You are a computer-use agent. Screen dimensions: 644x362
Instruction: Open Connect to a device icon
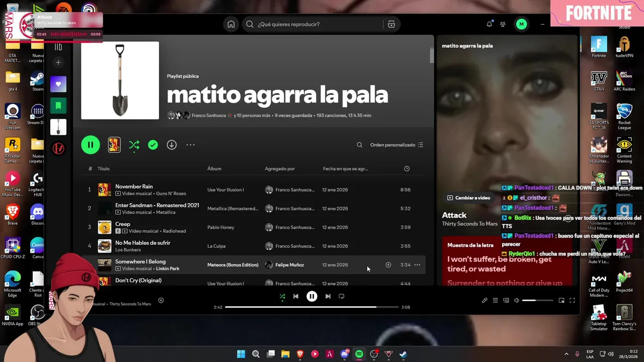coord(506,301)
